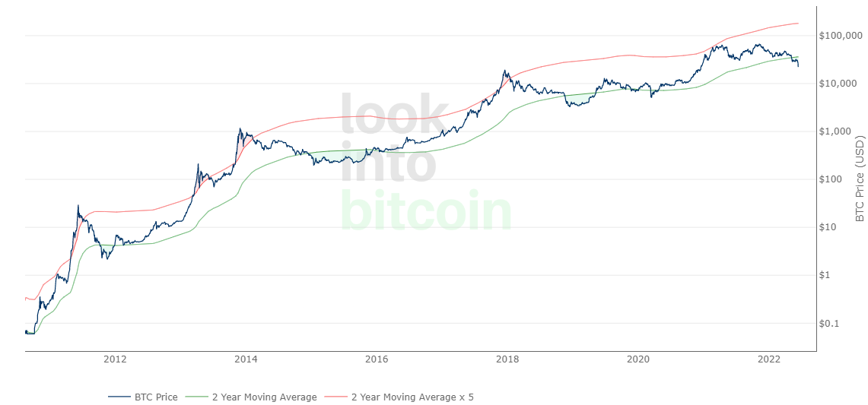Toggle 2 Year Moving Average x 5 legend entry
Viewport: 868px width, 405px height.
pyautogui.click(x=399, y=397)
